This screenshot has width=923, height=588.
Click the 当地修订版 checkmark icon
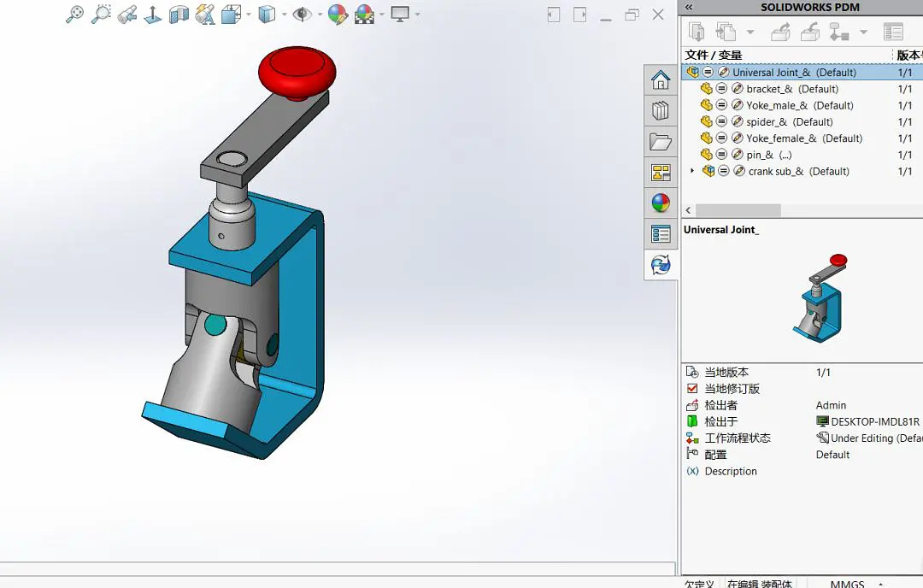[692, 389]
